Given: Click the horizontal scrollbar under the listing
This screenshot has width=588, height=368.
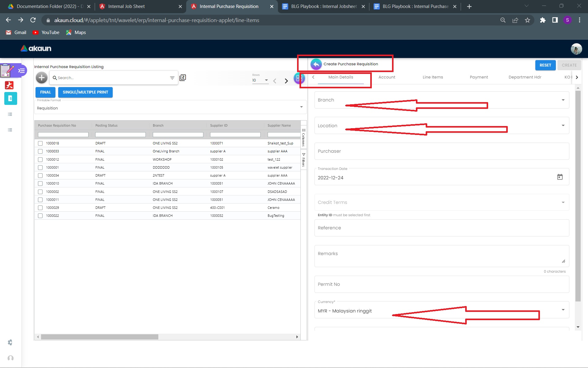Looking at the screenshot, I should click(x=100, y=337).
